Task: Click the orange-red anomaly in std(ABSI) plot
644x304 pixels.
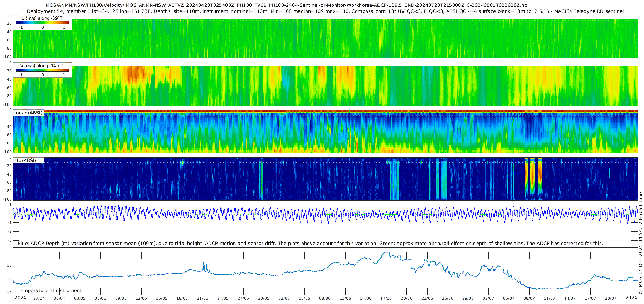Action: click(532, 175)
